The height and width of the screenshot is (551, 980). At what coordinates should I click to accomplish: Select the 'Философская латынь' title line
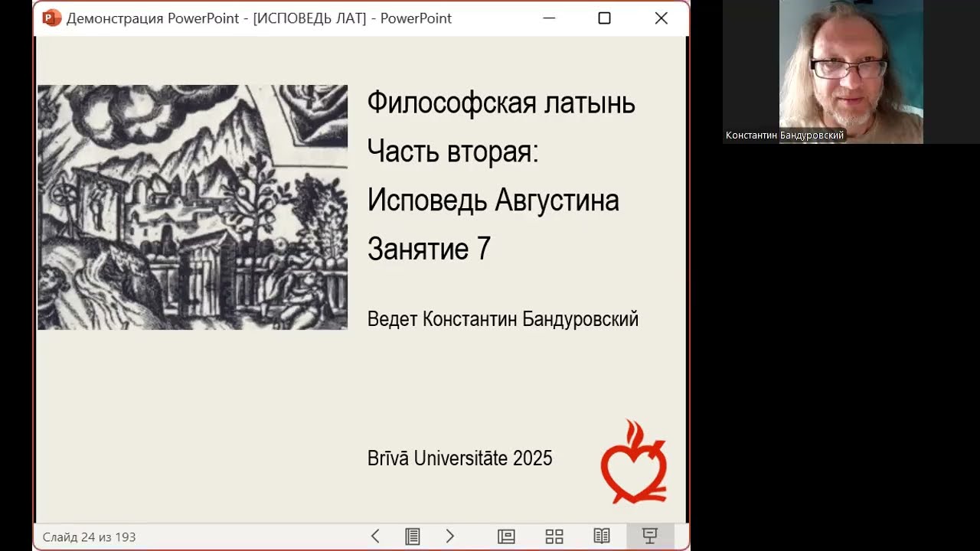[501, 103]
